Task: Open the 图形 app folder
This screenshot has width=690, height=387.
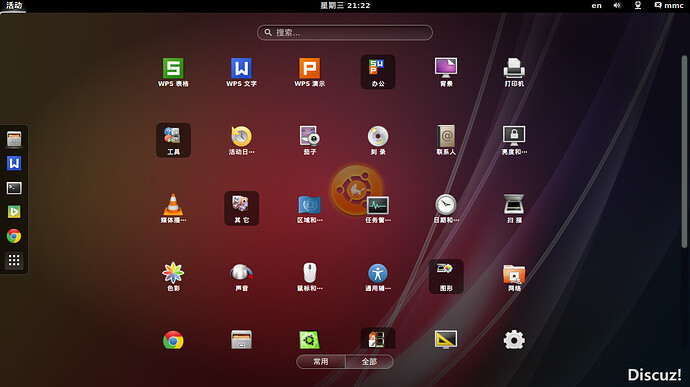Action: (446, 277)
